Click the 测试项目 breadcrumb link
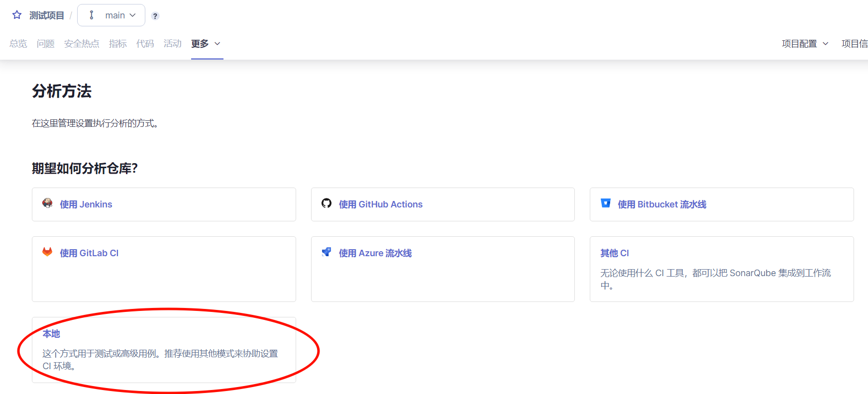This screenshot has height=394, width=868. tap(47, 15)
